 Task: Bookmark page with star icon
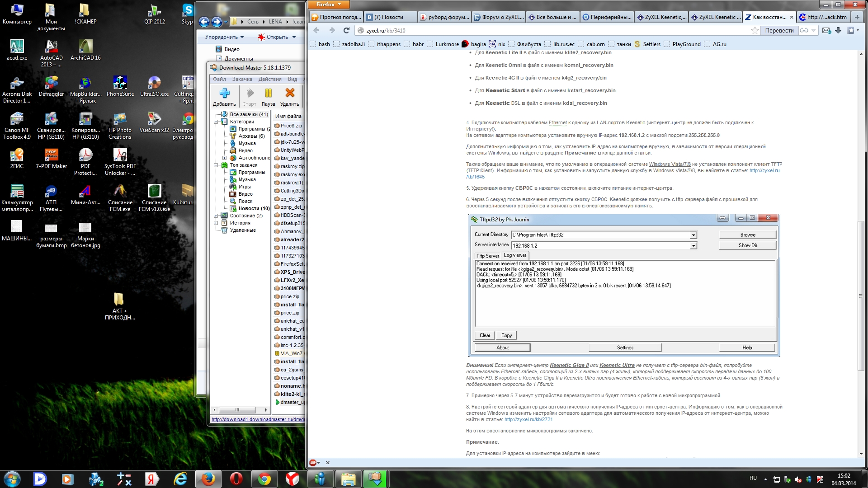click(755, 30)
